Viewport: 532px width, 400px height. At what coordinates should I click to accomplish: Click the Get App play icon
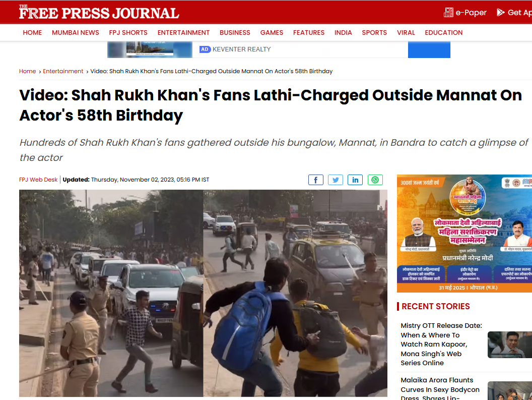click(500, 13)
